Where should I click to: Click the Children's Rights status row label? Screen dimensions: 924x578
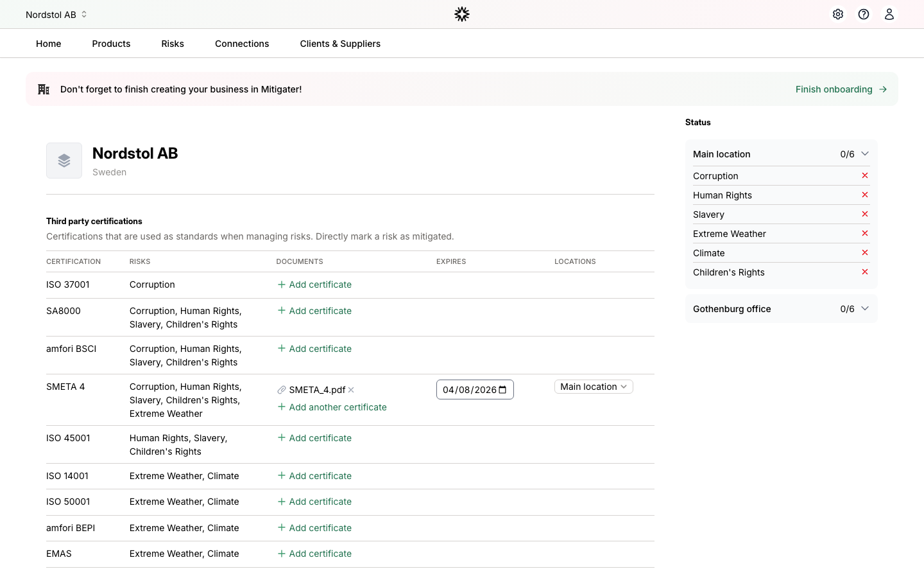729,272
